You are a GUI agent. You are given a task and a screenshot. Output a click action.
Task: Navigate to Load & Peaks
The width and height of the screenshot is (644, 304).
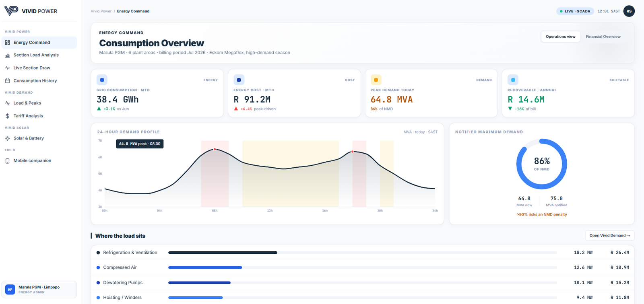(x=39, y=103)
